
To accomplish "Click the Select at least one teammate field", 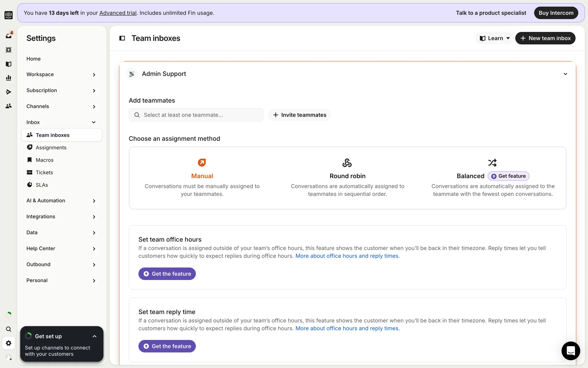I will [196, 115].
